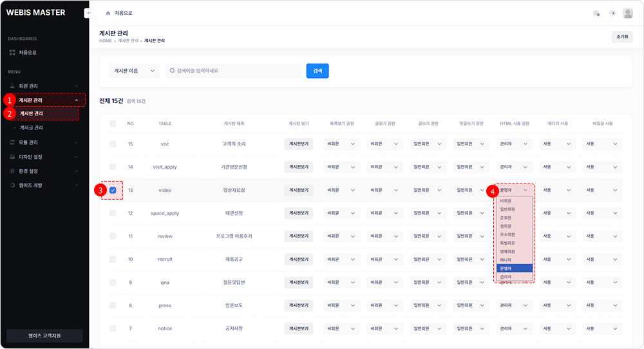Click the 웹이즈 개발 sidebar icon

(12, 185)
